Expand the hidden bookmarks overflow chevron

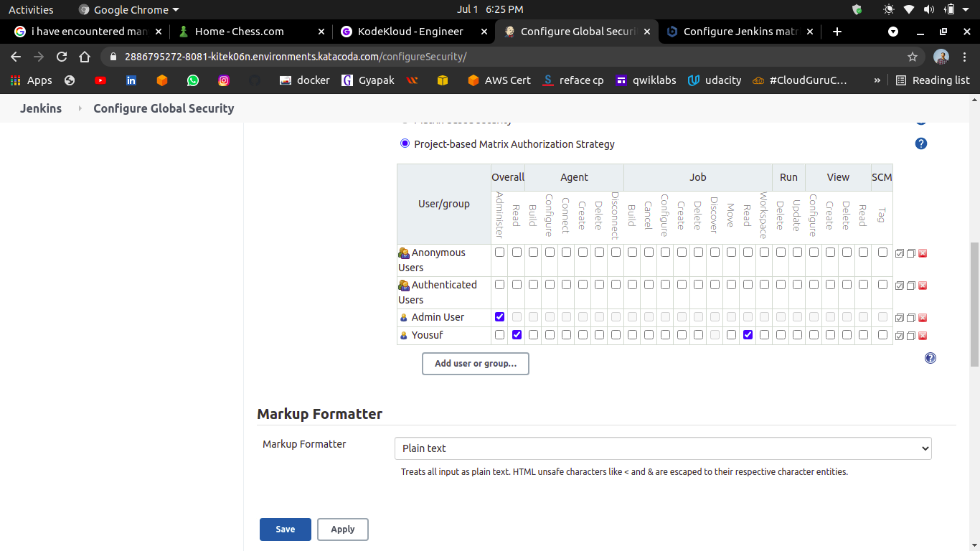point(877,80)
